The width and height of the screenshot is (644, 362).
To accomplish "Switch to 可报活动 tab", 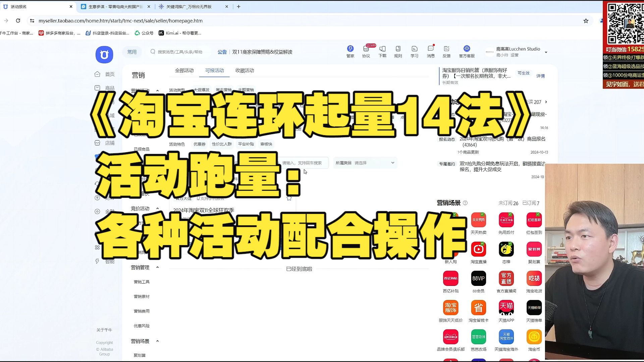I will pyautogui.click(x=214, y=70).
